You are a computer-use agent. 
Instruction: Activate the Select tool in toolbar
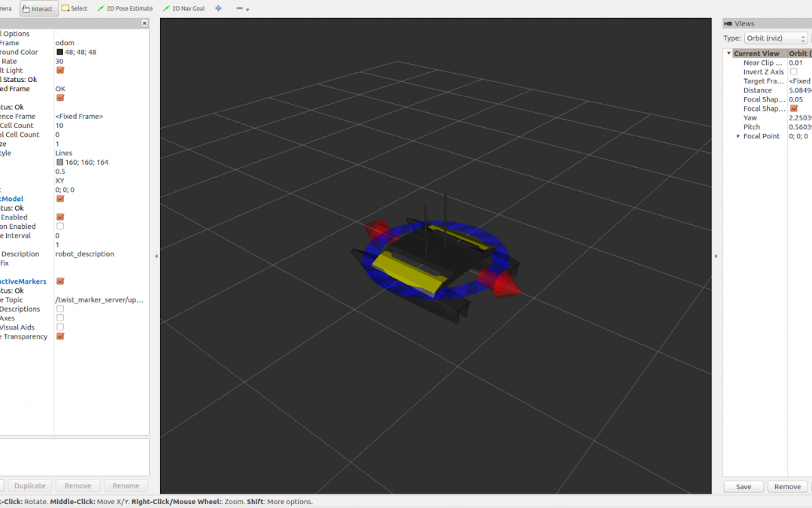tap(74, 9)
